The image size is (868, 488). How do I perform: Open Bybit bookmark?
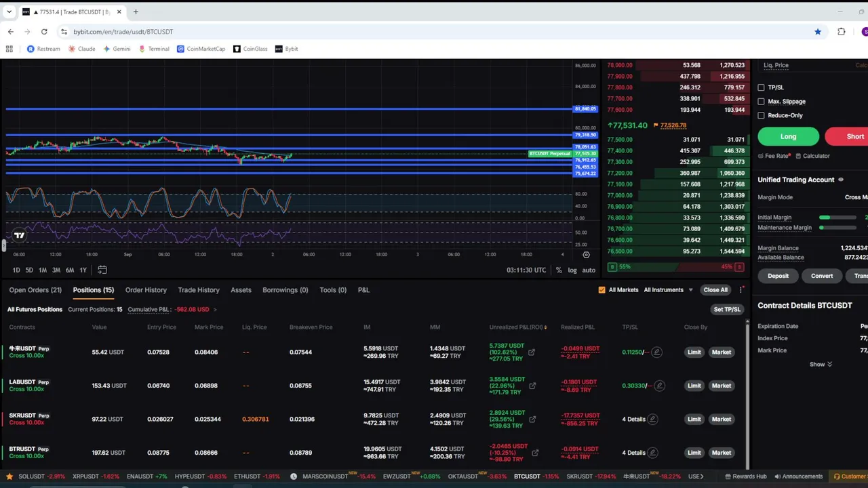coord(287,49)
